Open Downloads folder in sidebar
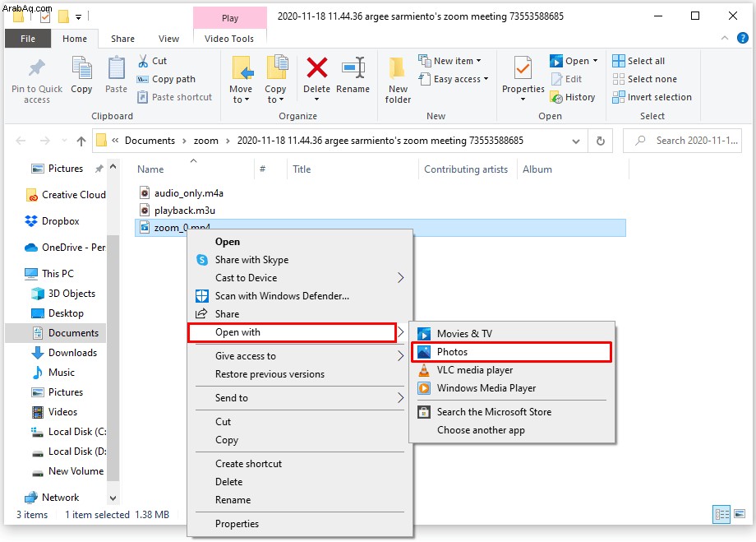 [65, 353]
